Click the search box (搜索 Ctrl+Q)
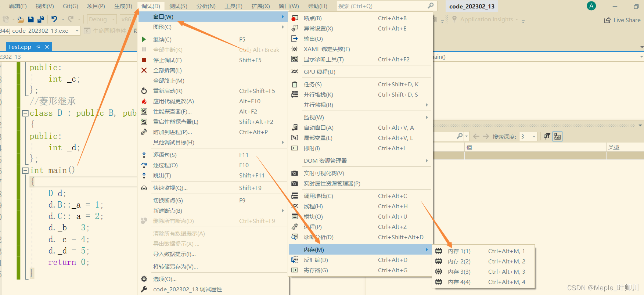Viewport: 644px width, 295px height. pos(386,6)
